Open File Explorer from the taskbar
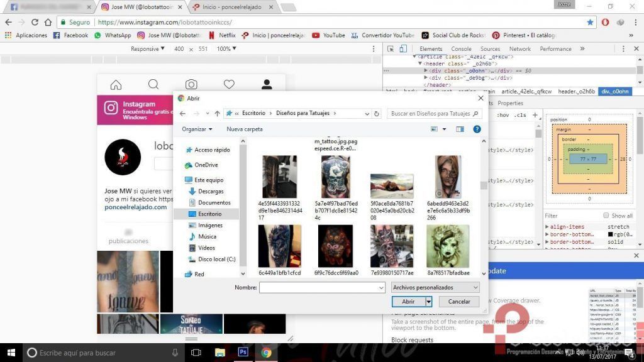This screenshot has height=362, width=644. point(220,353)
